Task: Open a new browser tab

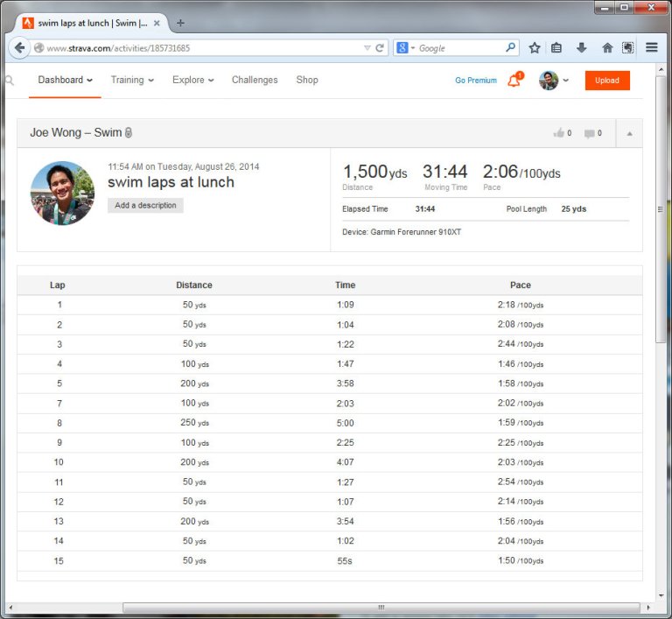Action: pos(180,23)
